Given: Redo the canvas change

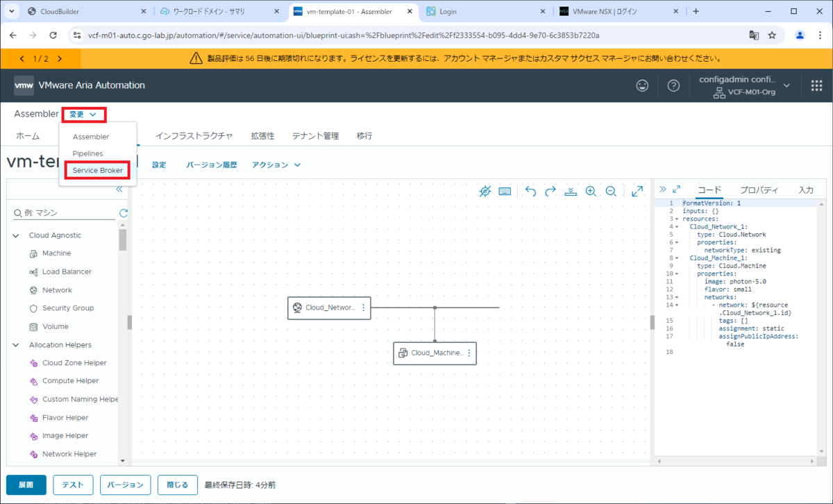Looking at the screenshot, I should coord(550,191).
